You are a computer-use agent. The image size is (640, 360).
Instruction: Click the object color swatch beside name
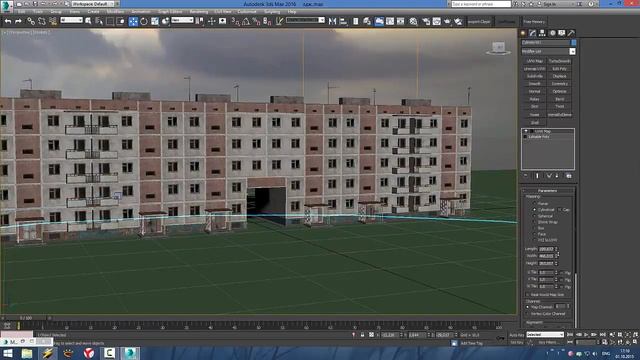tap(573, 42)
